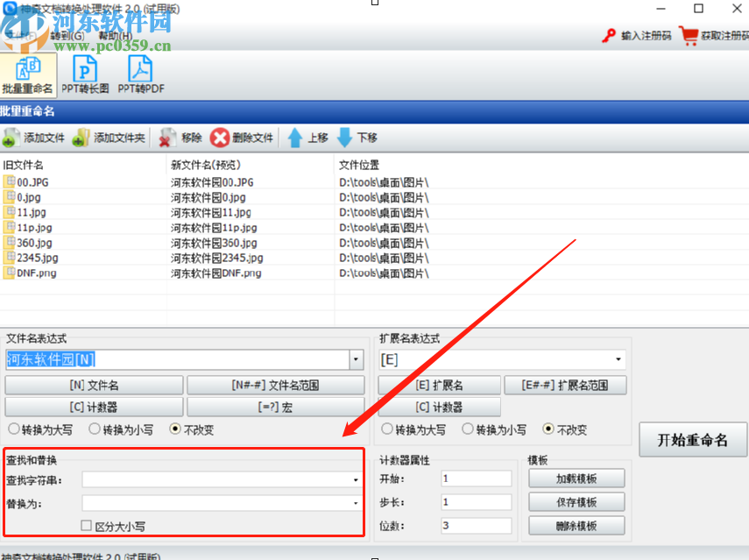Select filename 转换为大写 radio option
The width and height of the screenshot is (749, 560).
tap(14, 429)
